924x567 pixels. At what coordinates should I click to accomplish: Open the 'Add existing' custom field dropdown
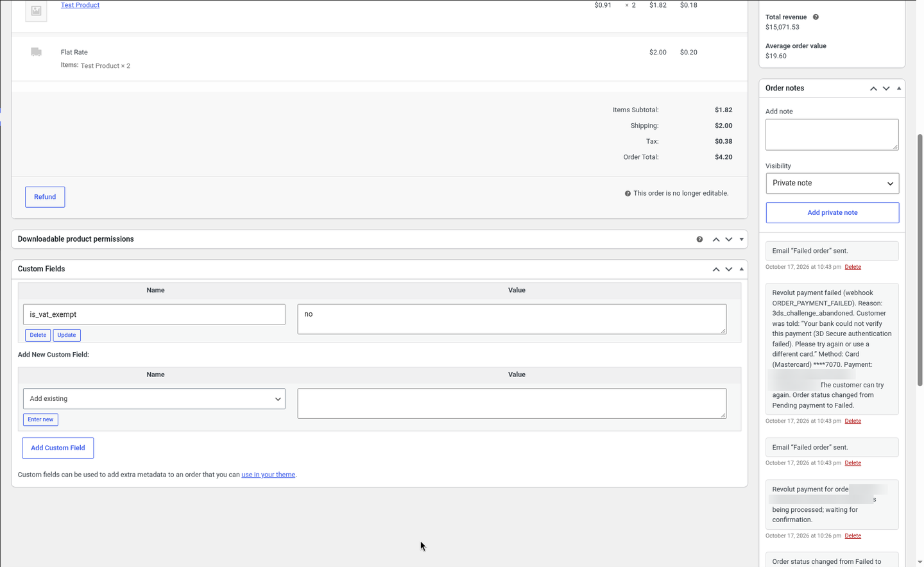(154, 399)
